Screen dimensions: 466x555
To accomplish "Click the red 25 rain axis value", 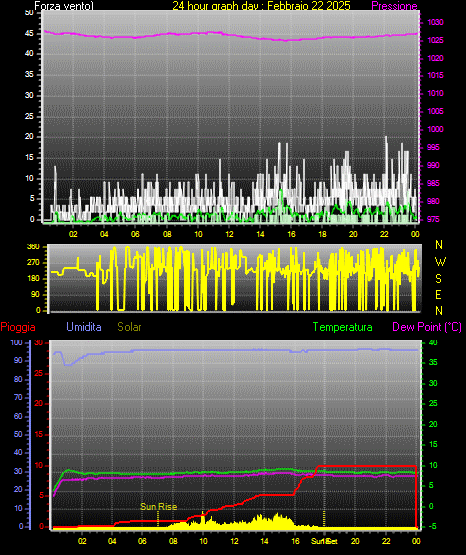I will coord(39,373).
